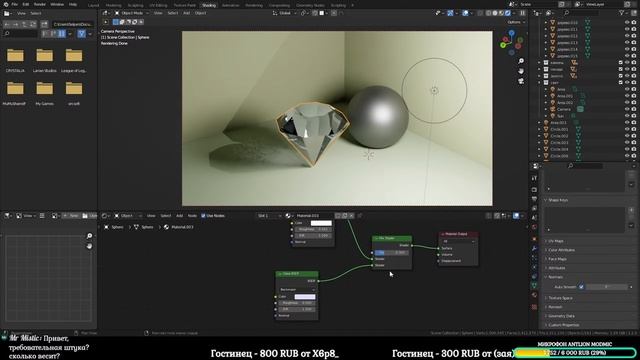The height and width of the screenshot is (360, 640).
Task: Open the Object Mode dropdown
Action: [132, 13]
